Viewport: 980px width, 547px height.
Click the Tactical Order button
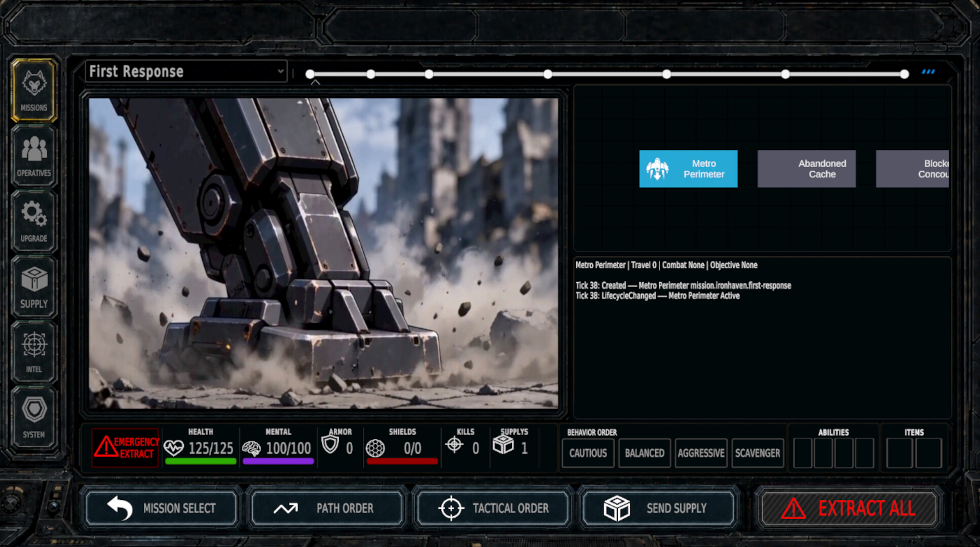tap(493, 508)
